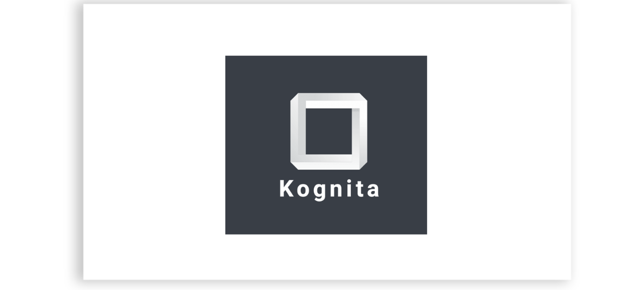
Task: Click the Kognita wordmark text
Action: click(330, 190)
